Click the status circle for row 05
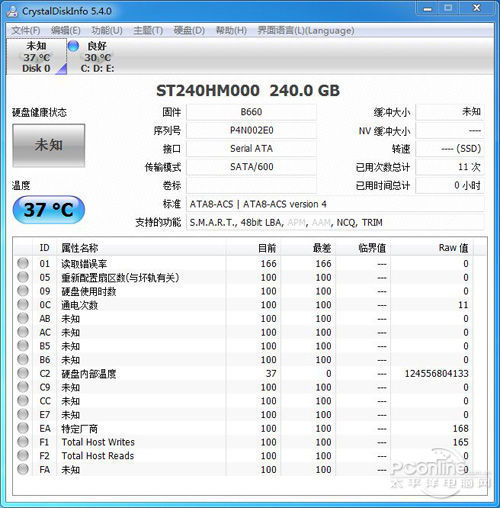The height and width of the screenshot is (508, 500). coord(23,277)
